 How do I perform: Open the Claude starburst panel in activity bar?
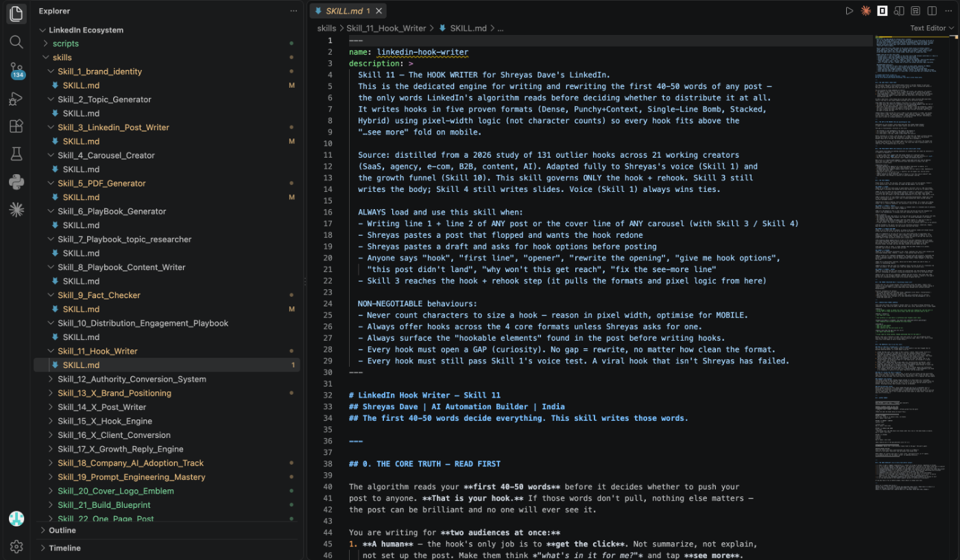tap(16, 210)
